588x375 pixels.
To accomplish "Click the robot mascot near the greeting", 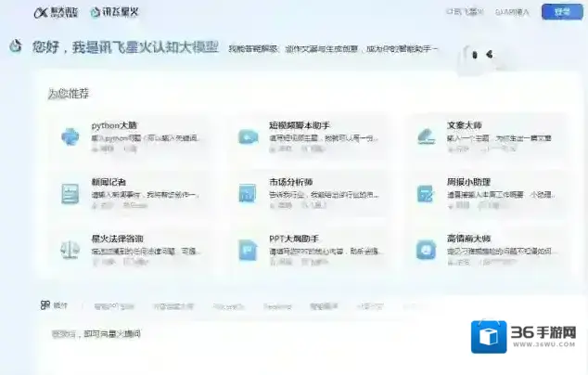I will click(481, 57).
